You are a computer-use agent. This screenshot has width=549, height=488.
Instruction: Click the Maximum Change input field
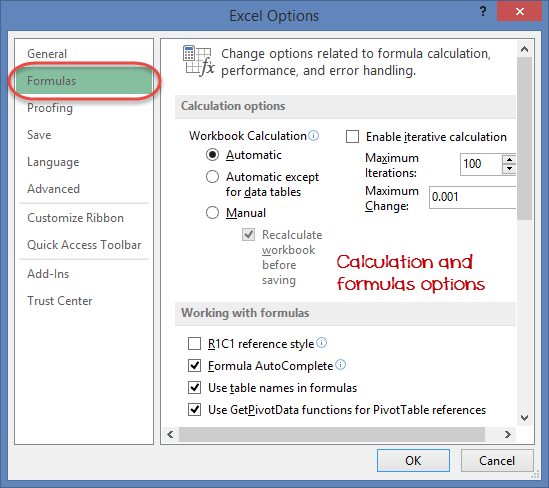tap(472, 197)
